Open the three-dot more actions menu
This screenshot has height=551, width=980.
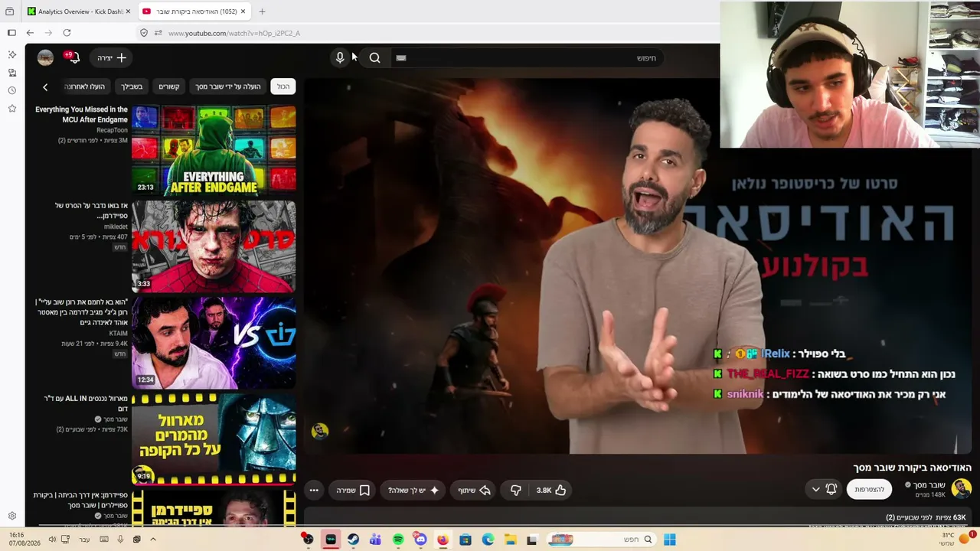(x=314, y=490)
